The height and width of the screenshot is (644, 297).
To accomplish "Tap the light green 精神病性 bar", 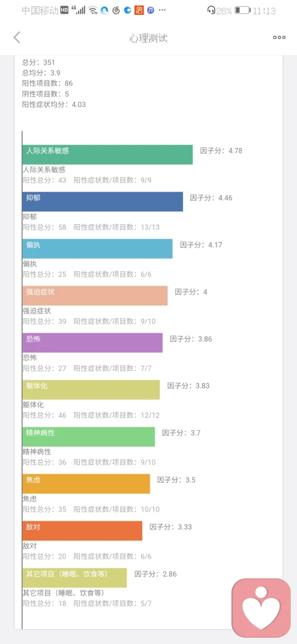I will [x=88, y=437].
